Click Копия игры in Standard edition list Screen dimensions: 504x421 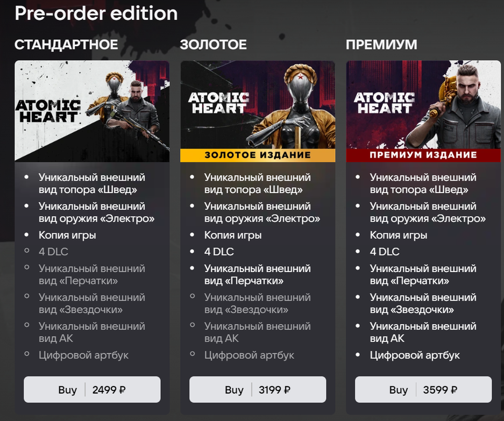pyautogui.click(x=67, y=236)
